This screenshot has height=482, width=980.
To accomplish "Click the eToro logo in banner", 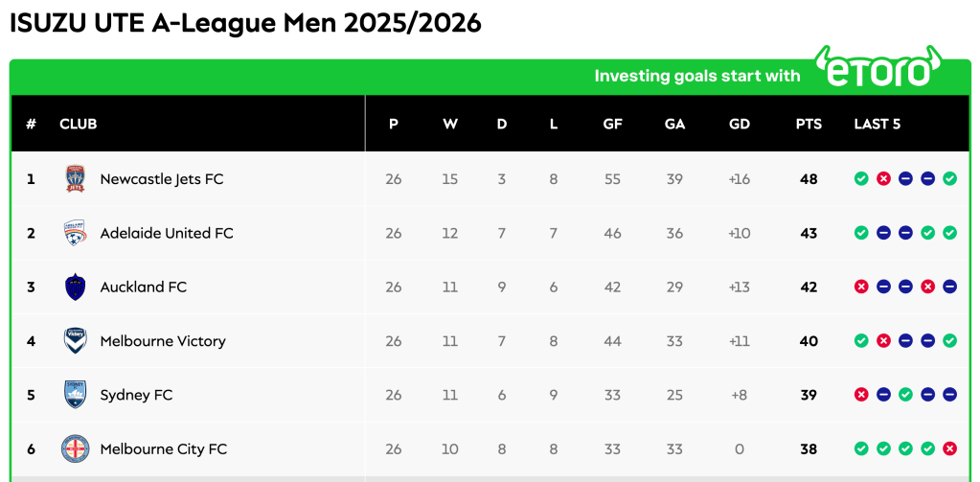I will click(x=877, y=69).
